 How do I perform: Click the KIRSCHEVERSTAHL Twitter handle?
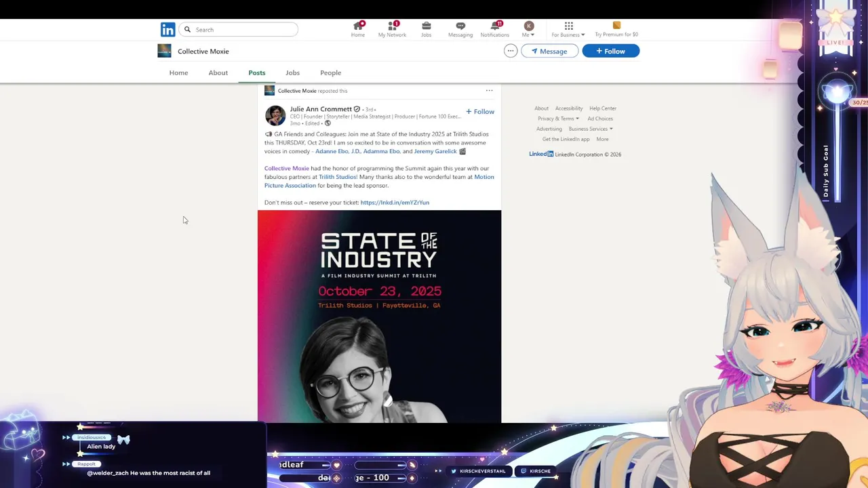click(x=483, y=471)
